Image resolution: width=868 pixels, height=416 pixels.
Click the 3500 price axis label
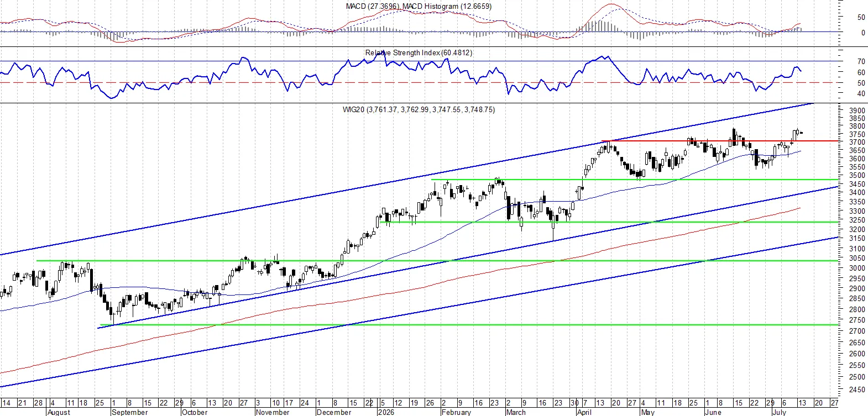pyautogui.click(x=857, y=176)
